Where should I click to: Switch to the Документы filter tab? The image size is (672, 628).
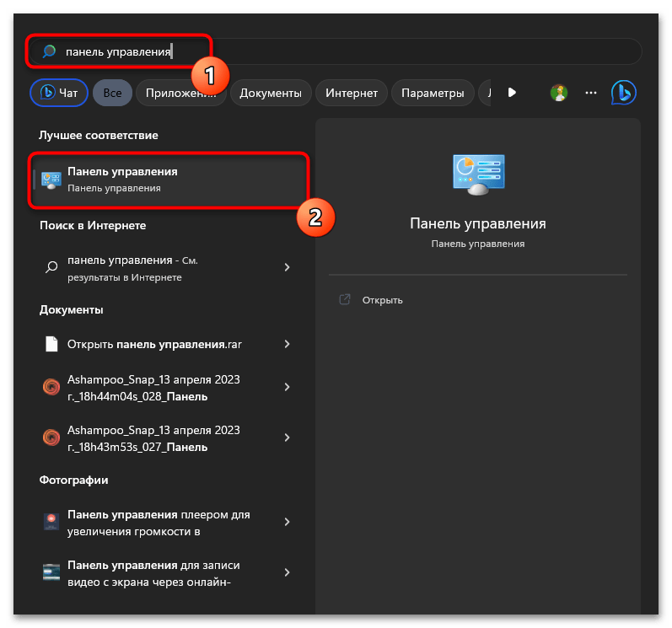click(271, 93)
